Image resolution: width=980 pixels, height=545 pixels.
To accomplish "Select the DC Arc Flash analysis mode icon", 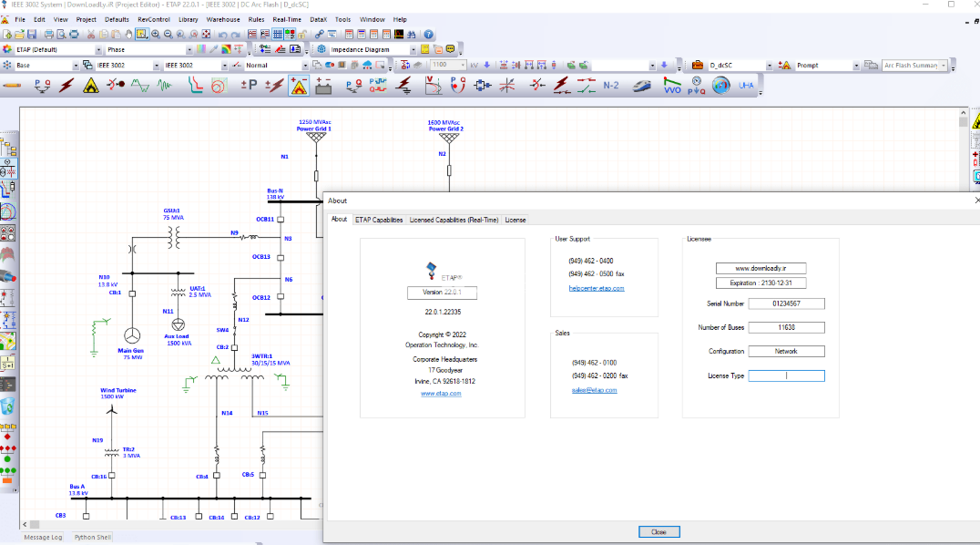I will click(298, 86).
